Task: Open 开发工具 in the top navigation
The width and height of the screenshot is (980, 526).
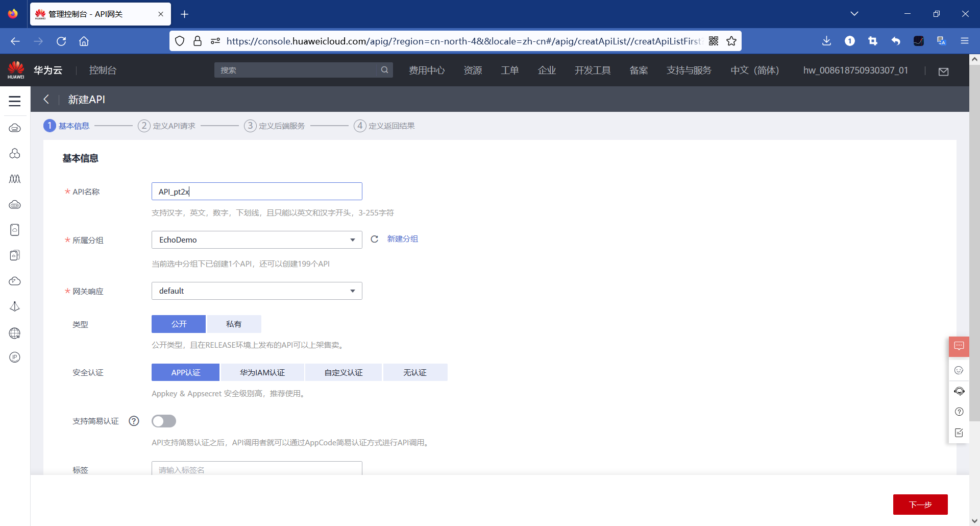Action: (593, 70)
